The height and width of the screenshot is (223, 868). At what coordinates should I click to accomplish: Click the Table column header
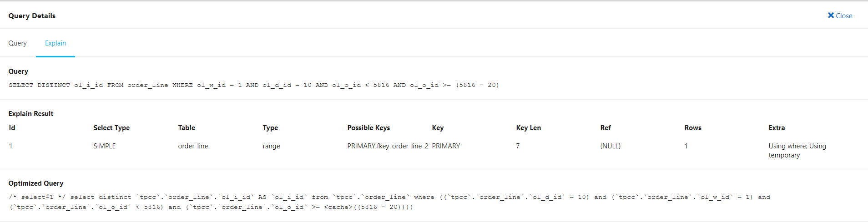(187, 128)
